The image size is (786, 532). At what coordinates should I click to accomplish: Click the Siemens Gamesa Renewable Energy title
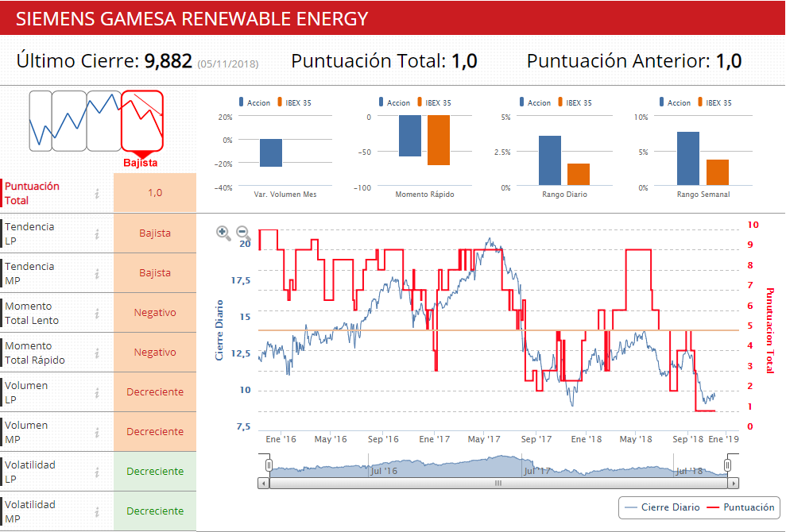[x=192, y=18]
